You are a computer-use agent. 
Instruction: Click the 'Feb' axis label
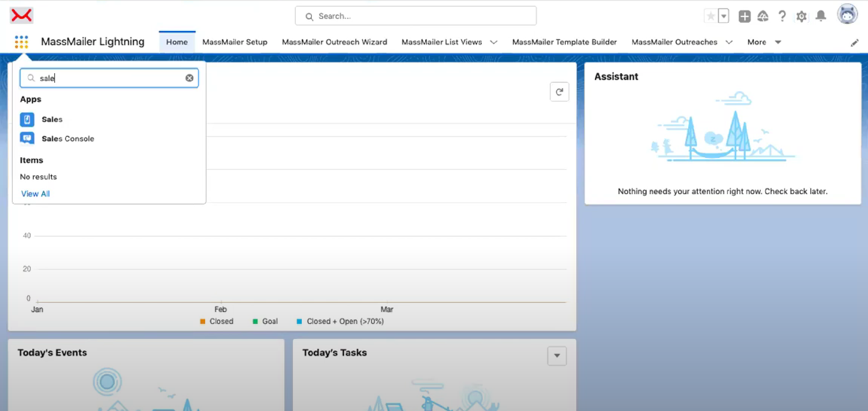point(221,309)
